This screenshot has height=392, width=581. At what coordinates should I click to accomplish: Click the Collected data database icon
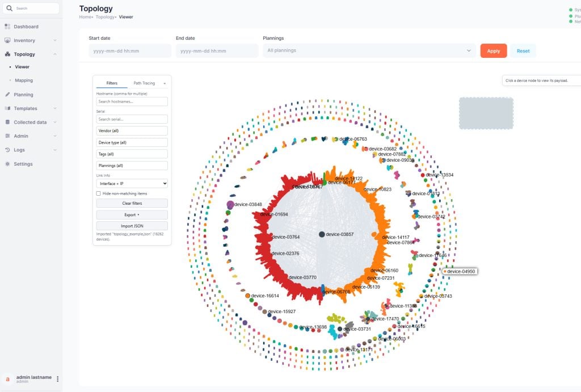(x=7, y=122)
